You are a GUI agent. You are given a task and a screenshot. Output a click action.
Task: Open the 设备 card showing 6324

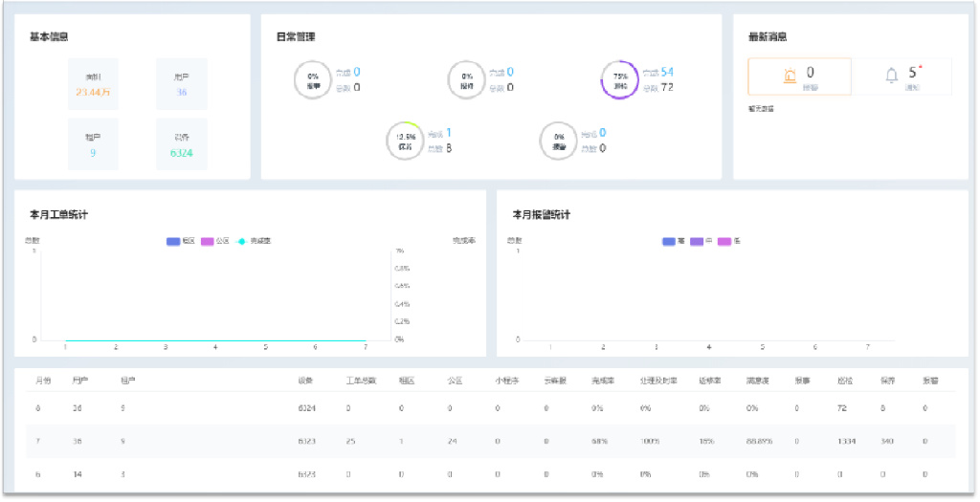[181, 144]
